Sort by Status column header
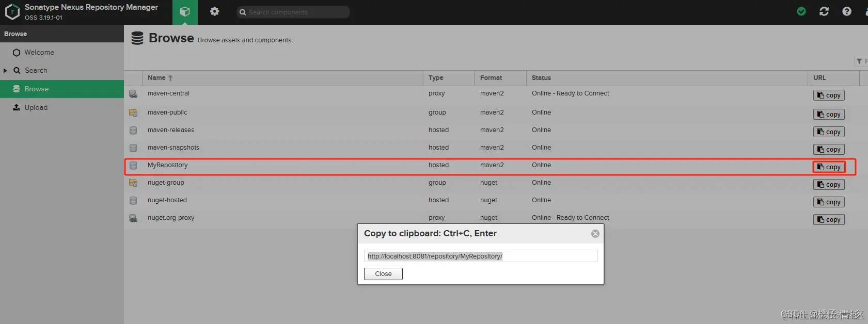Viewport: 868px width, 324px height. click(x=667, y=78)
